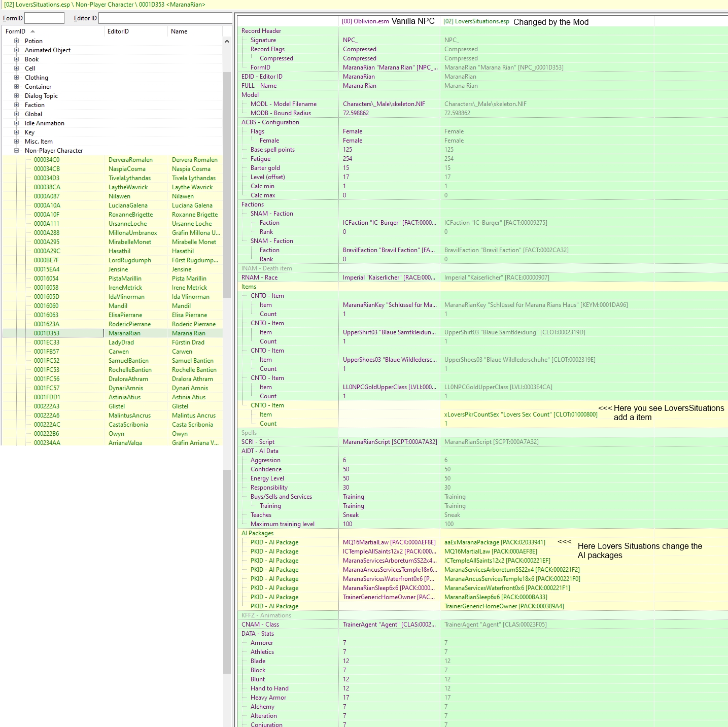This screenshot has height=727, width=728.
Task: Click the FormID search field
Action: (x=44, y=18)
